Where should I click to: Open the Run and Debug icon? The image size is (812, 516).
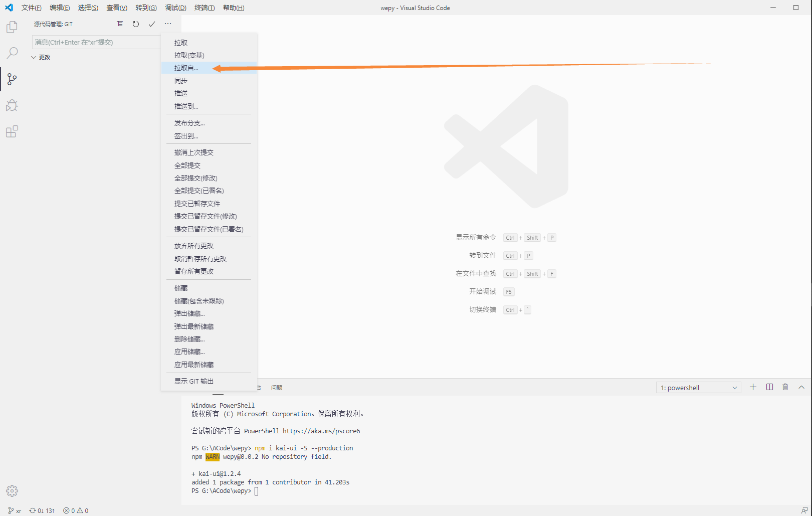pyautogui.click(x=12, y=105)
